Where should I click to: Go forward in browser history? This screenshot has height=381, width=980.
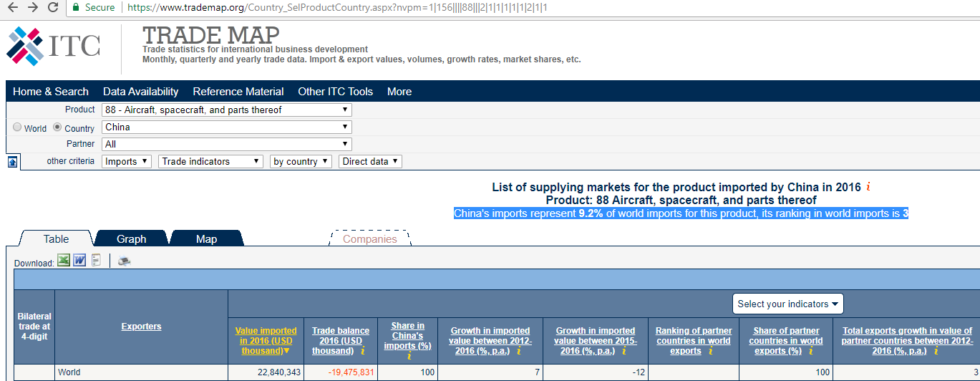click(x=32, y=7)
